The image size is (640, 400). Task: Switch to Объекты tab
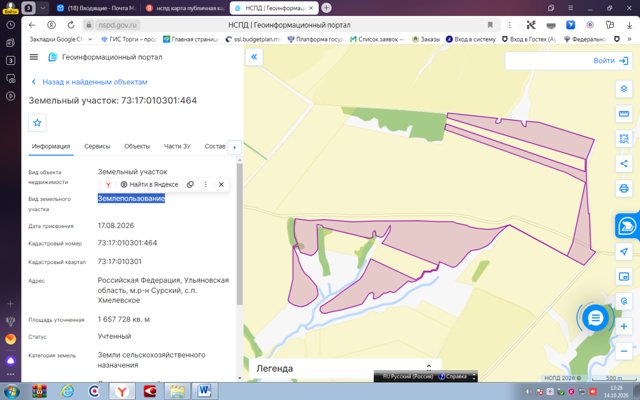point(137,146)
